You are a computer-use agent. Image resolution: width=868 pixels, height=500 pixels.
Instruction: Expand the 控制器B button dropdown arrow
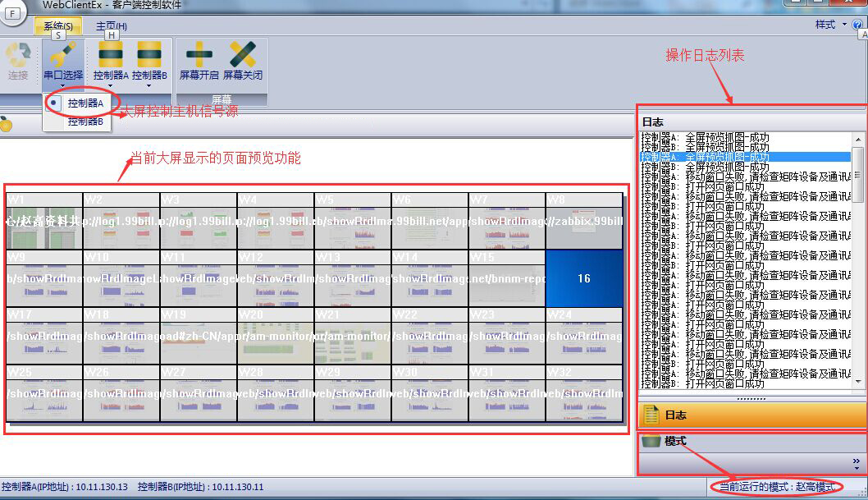coord(149,86)
